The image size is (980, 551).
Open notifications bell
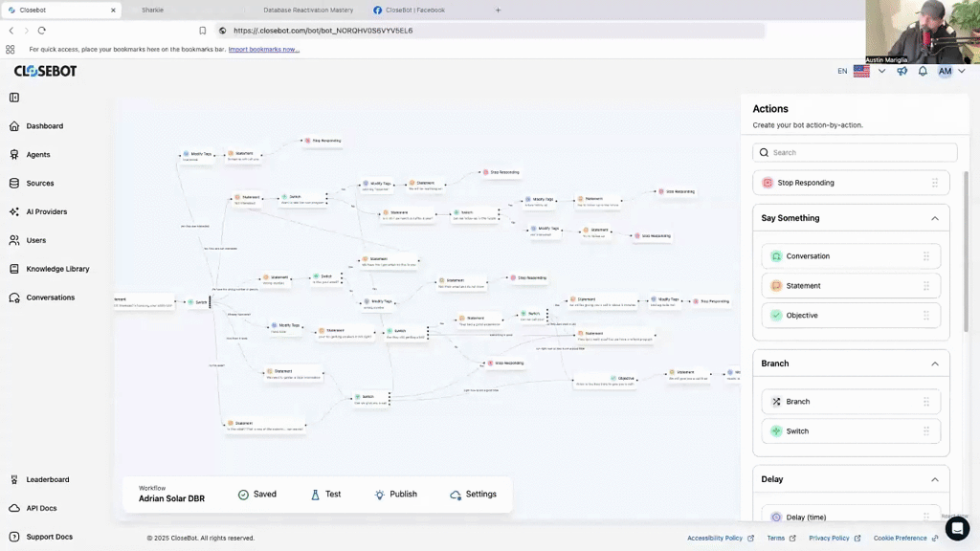(x=923, y=71)
